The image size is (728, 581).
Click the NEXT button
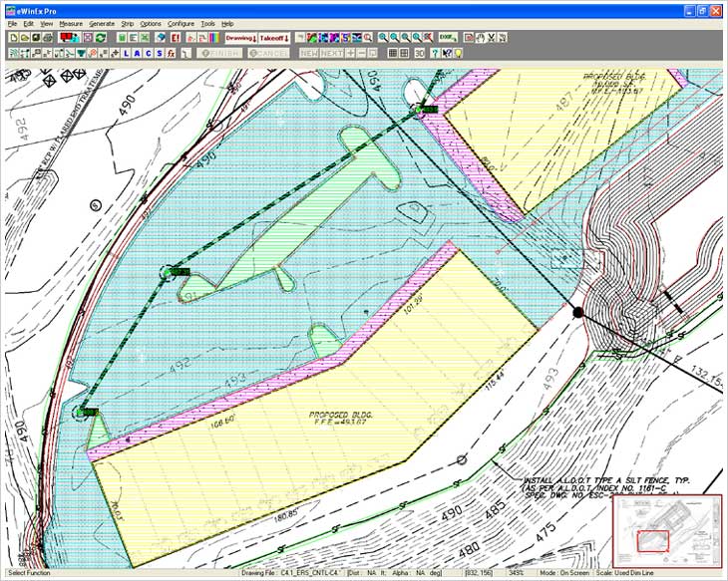(x=332, y=53)
